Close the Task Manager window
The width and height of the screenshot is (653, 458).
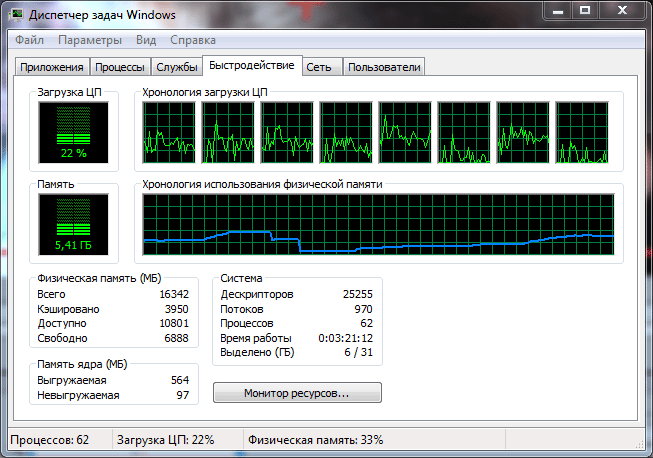pos(623,10)
